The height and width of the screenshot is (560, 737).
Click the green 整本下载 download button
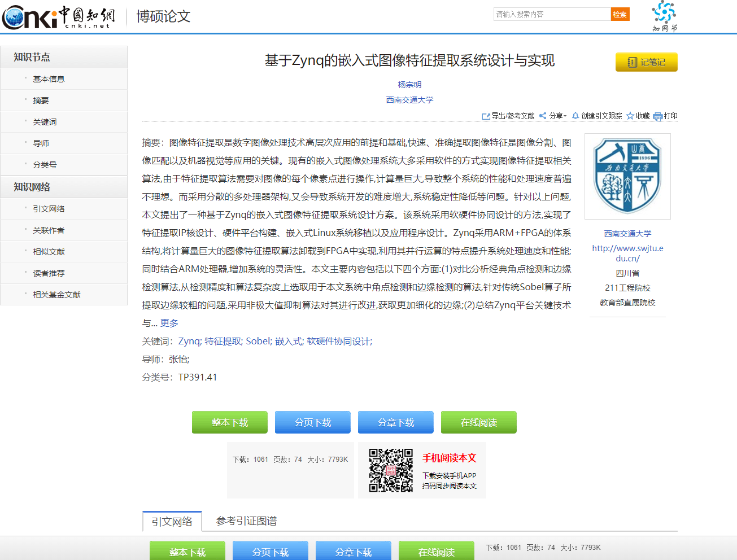229,422
